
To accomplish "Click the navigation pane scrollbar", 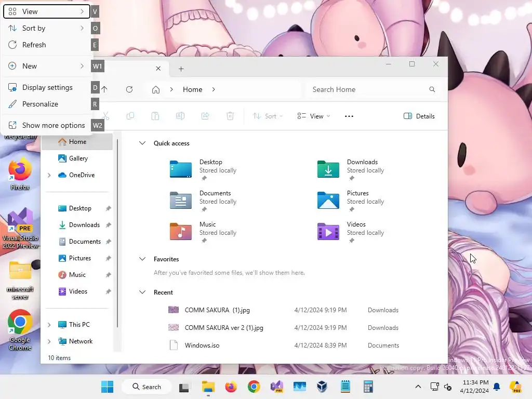I will click(x=117, y=233).
